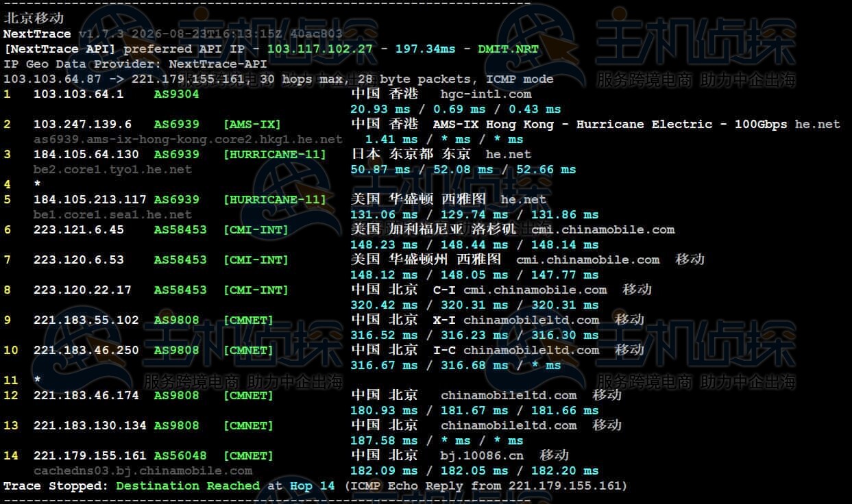Click the [CMI-INT] tag on hop 8
The image size is (852, 504).
click(256, 290)
